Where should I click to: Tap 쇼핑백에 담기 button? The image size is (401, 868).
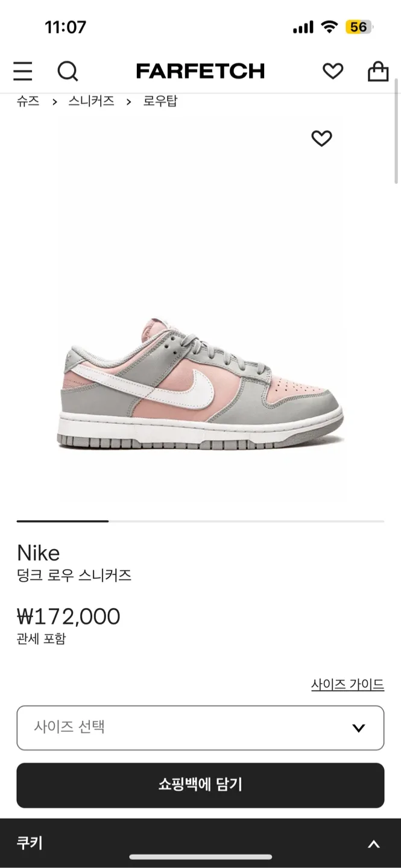(x=200, y=785)
